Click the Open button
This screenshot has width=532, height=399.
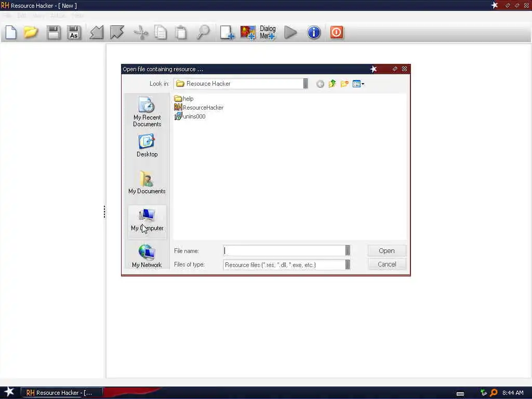point(387,251)
